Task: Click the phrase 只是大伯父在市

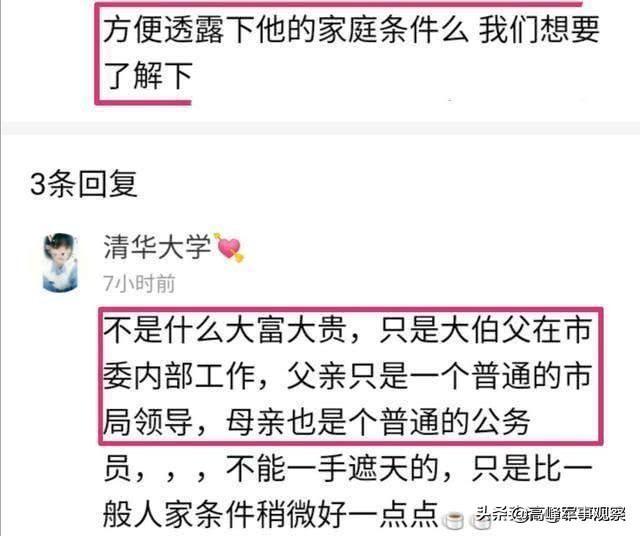Action: click(x=485, y=330)
